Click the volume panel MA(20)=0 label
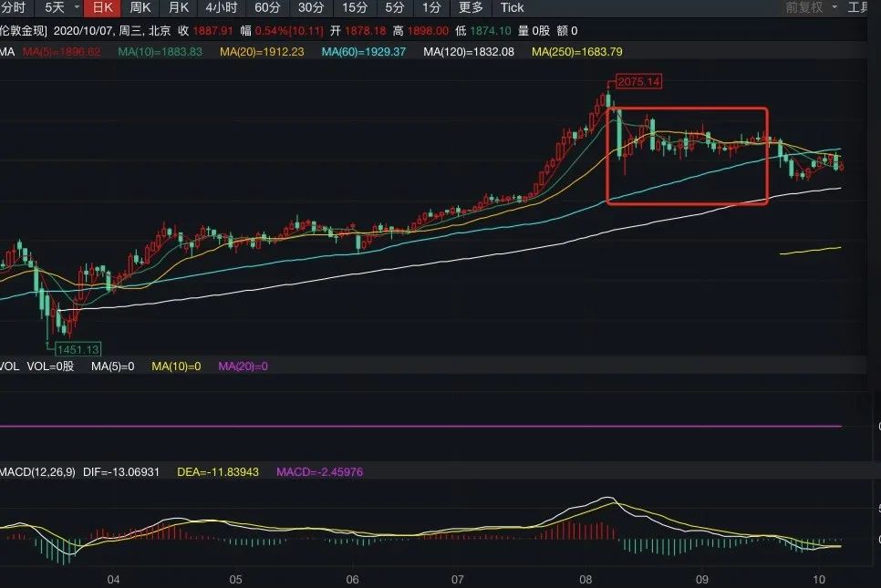The image size is (881, 588). tap(243, 366)
